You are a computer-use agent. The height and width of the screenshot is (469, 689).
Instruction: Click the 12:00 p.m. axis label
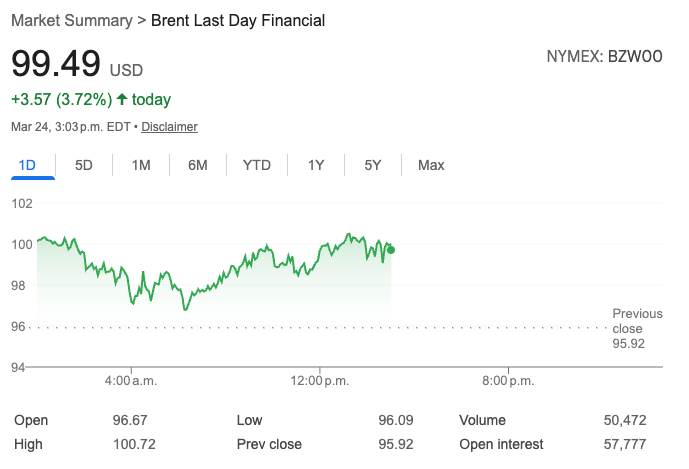click(320, 381)
